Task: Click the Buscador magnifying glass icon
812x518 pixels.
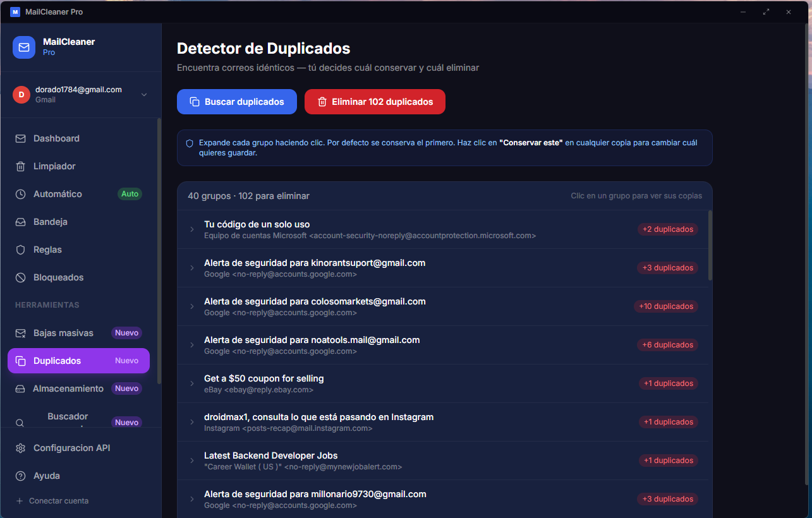Action: tap(20, 423)
